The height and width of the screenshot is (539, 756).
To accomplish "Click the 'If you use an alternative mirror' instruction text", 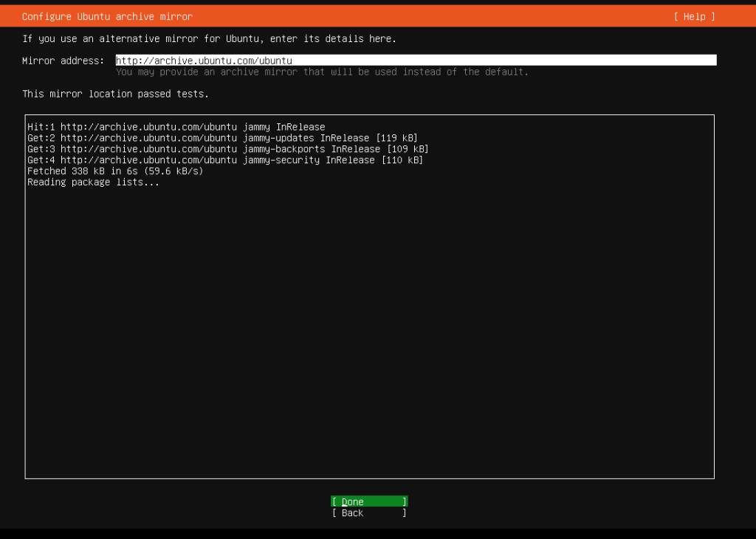I will (210, 38).
